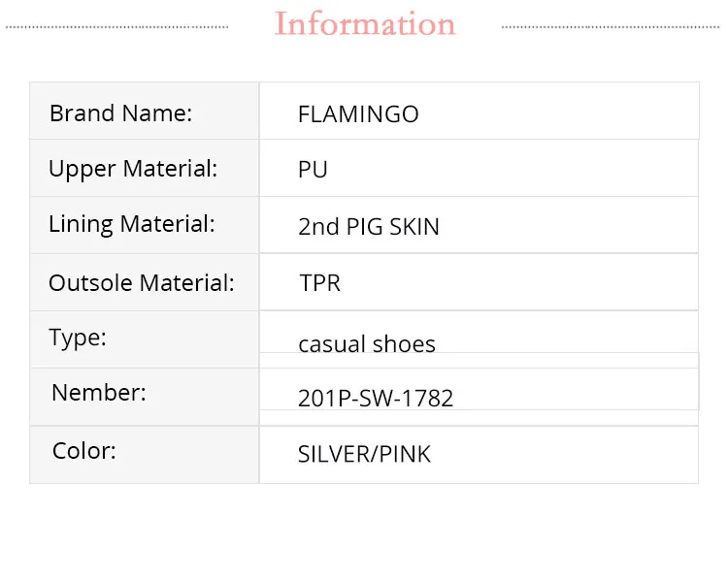Select the Type label
728x580 pixels.
78,338
